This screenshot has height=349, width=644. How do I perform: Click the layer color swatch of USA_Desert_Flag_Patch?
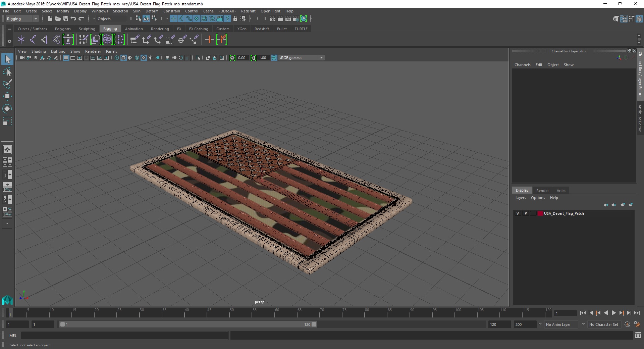coord(540,213)
